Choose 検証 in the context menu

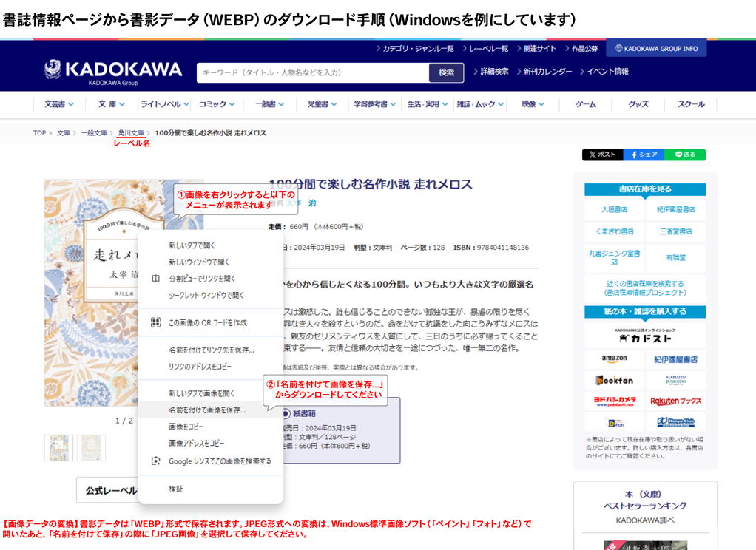(x=211, y=489)
